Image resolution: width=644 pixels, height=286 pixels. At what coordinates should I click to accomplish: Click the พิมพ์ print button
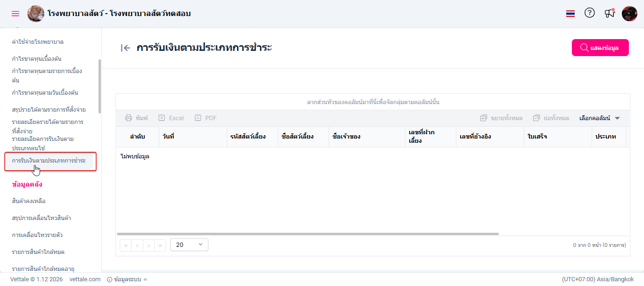(x=136, y=118)
